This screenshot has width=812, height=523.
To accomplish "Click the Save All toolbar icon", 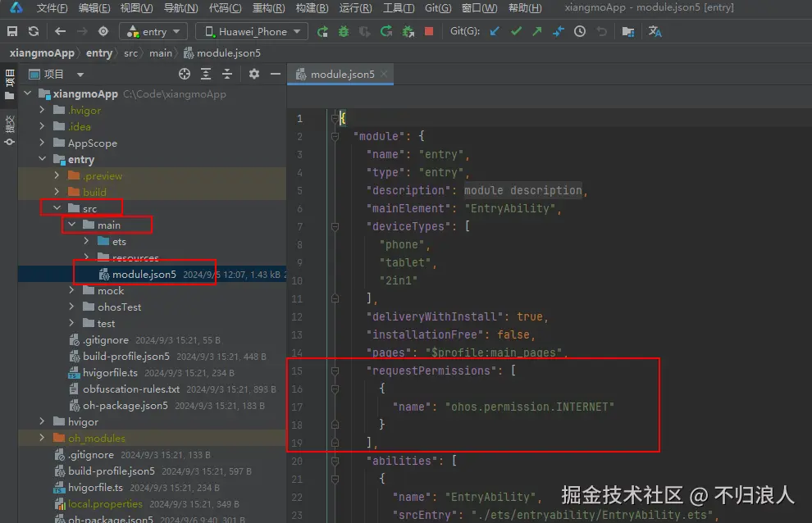I will 11,31.
